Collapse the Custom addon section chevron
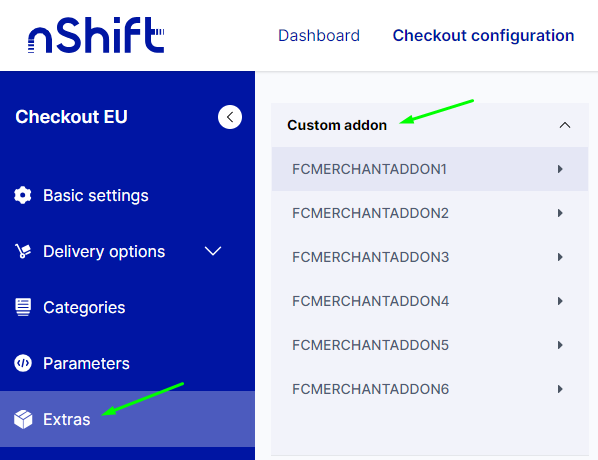Viewport: 598px width, 460px height. point(565,125)
